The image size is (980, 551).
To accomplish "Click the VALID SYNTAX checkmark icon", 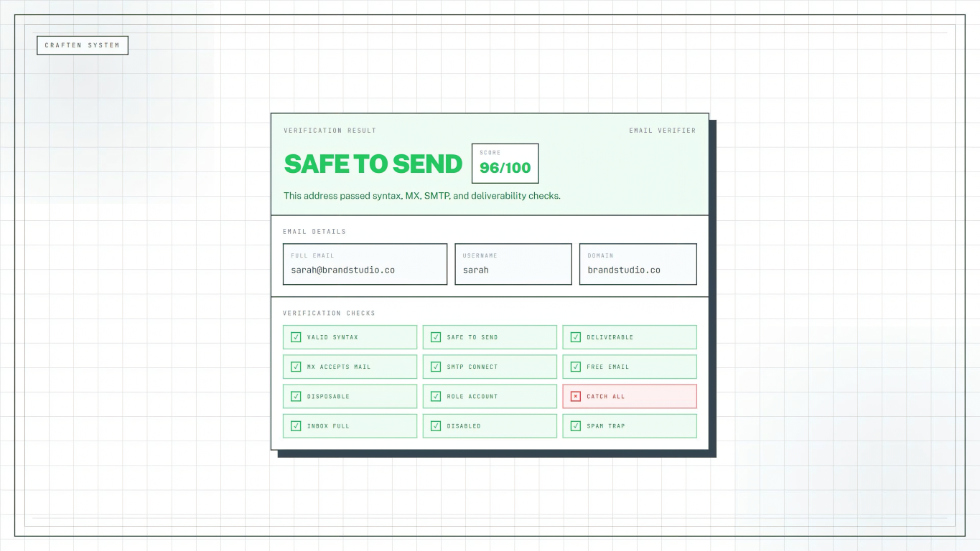I will click(x=295, y=336).
